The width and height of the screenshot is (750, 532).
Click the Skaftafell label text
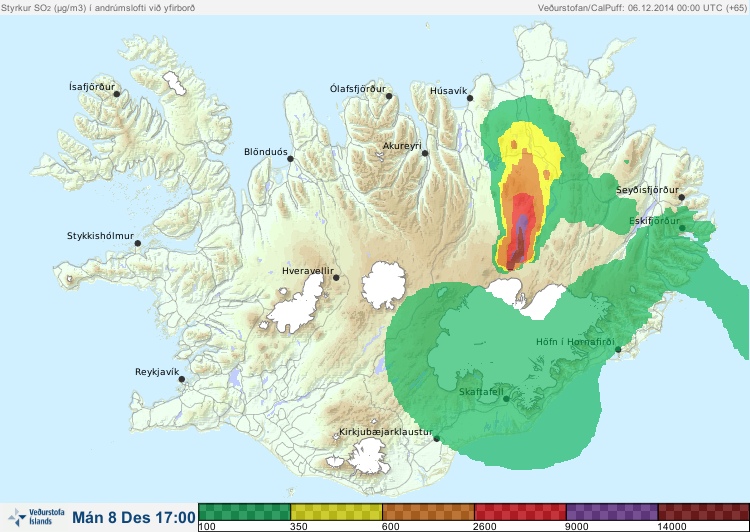[481, 392]
